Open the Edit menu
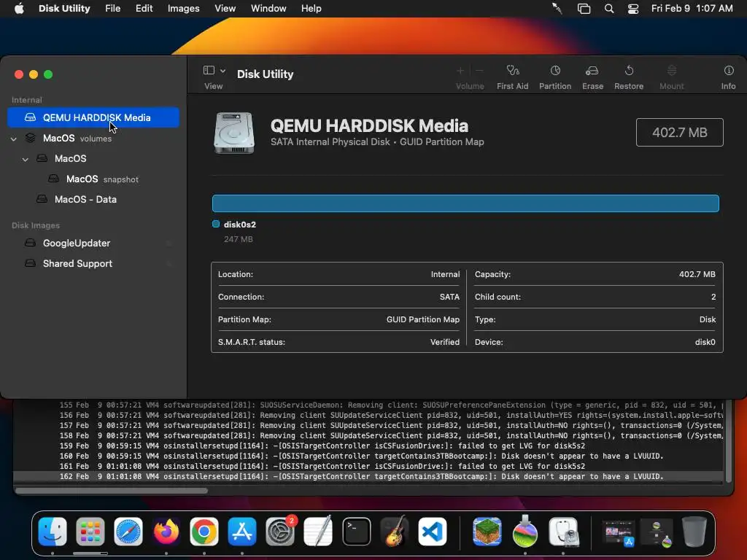 click(144, 9)
